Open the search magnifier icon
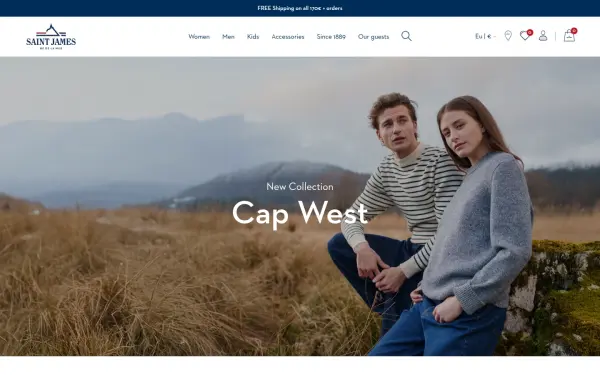The width and height of the screenshot is (600, 375). pyautogui.click(x=406, y=36)
